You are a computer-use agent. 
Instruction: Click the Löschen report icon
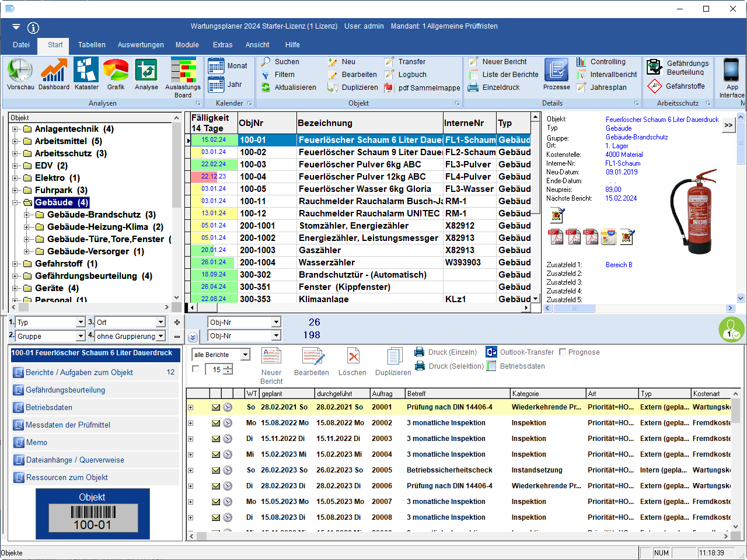352,357
